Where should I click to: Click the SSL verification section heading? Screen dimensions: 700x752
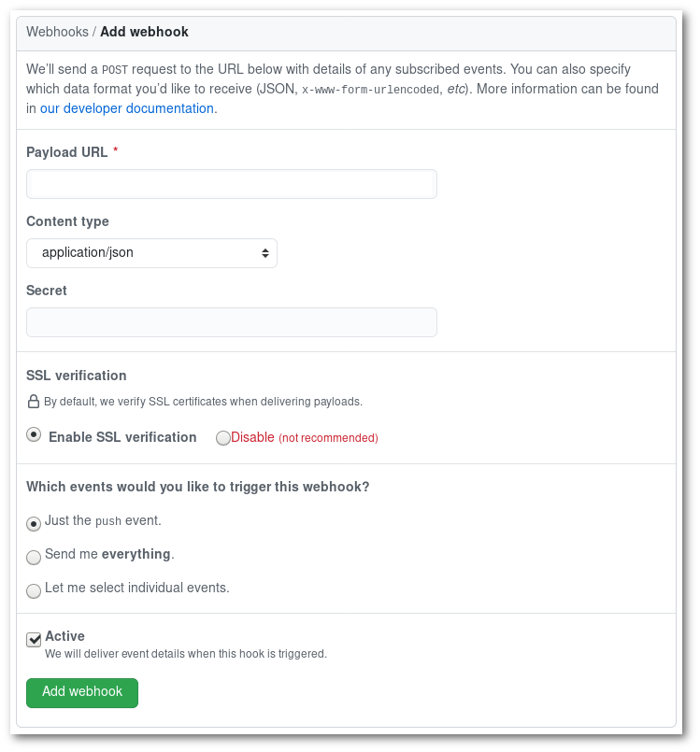click(x=76, y=376)
